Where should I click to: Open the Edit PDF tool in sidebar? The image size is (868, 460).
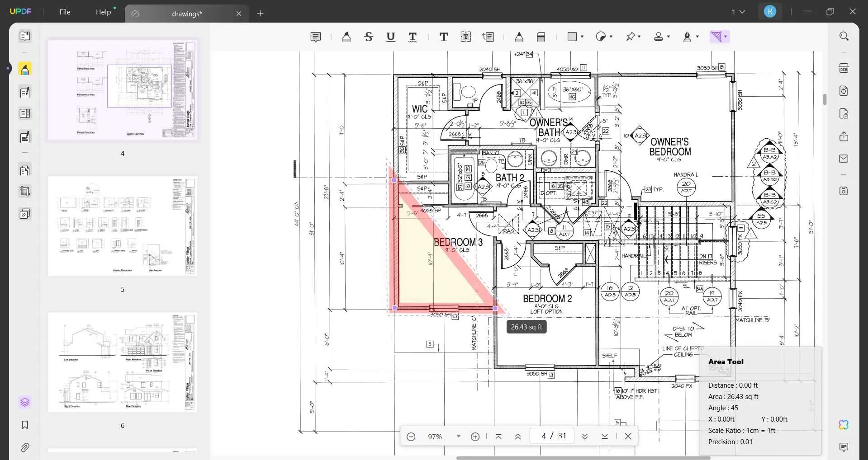[x=25, y=92]
